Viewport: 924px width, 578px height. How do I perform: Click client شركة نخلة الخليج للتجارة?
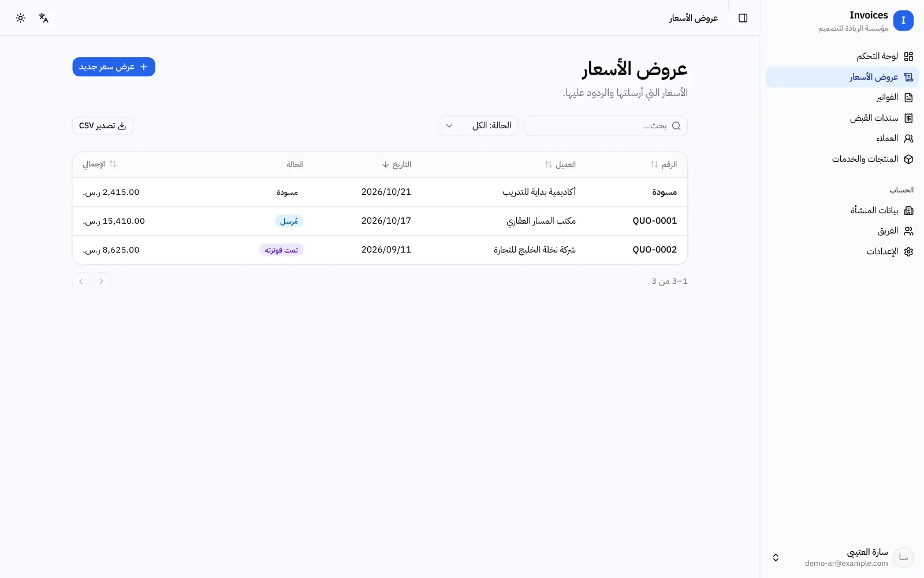pos(535,250)
